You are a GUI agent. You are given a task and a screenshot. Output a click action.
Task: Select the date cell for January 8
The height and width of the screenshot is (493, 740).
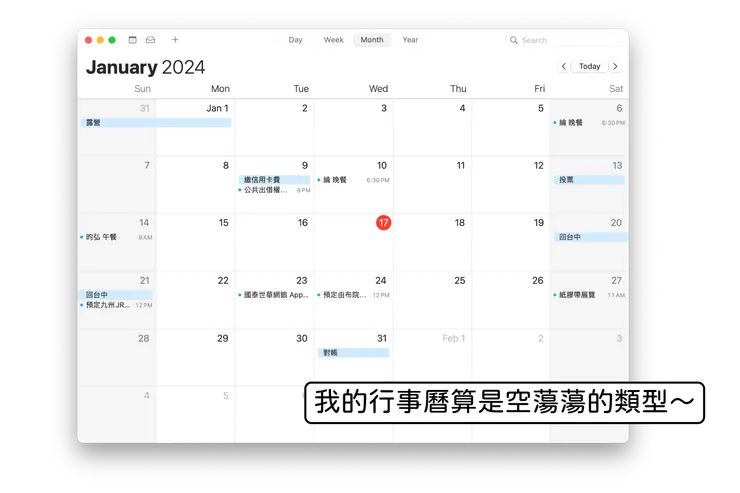click(x=195, y=184)
